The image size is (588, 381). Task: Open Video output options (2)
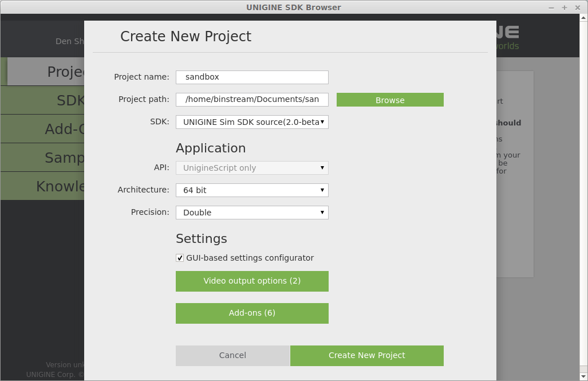pyautogui.click(x=252, y=281)
